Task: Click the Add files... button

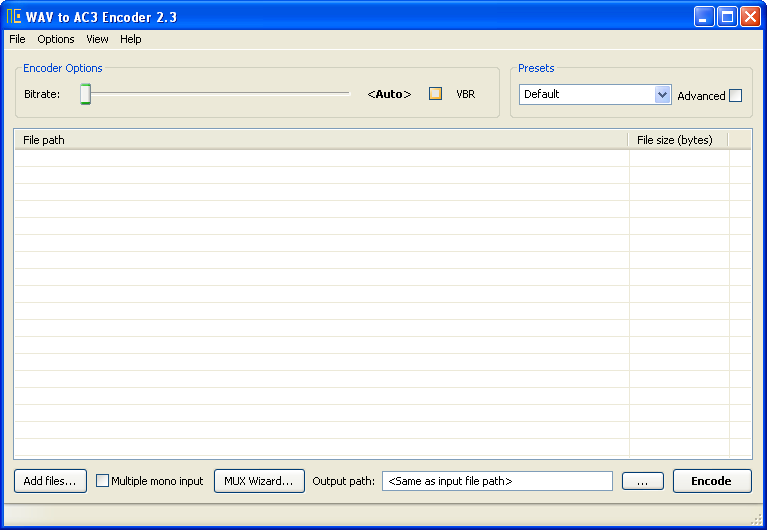Action: point(50,481)
